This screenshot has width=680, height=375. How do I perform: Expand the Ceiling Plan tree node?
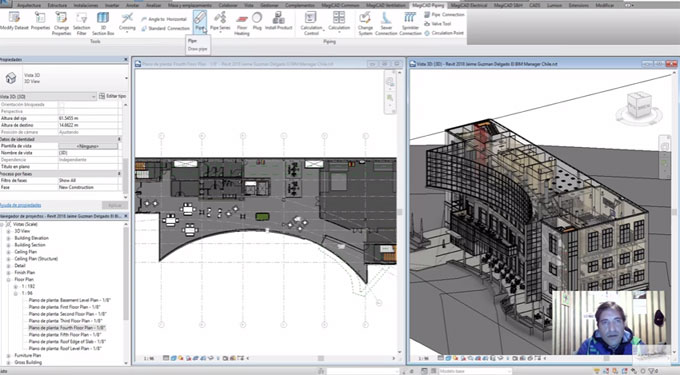[x=8, y=252]
